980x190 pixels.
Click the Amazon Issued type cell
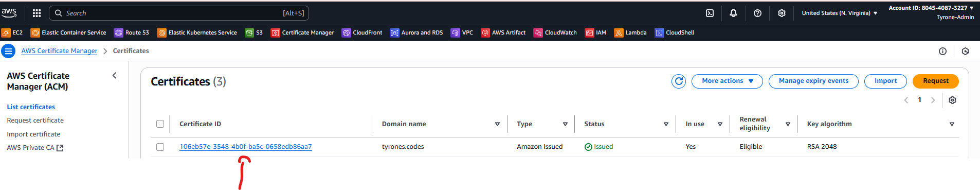[539, 147]
